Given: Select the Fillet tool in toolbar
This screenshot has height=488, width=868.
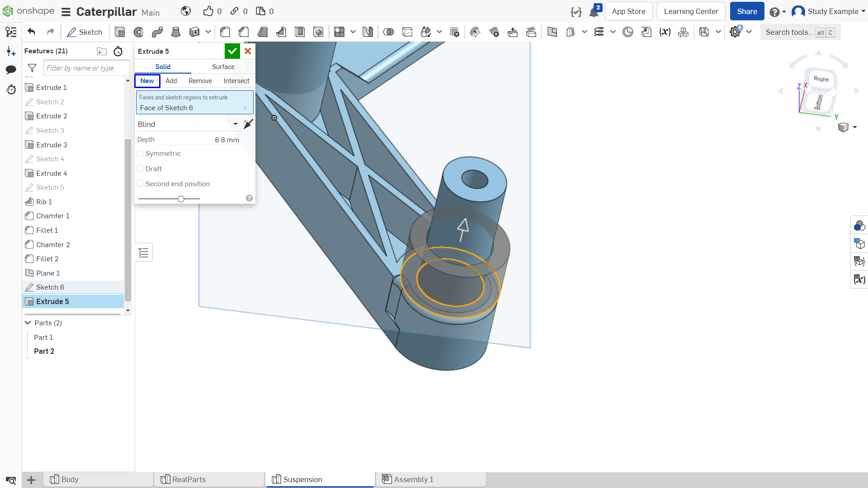Looking at the screenshot, I should pyautogui.click(x=225, y=32).
